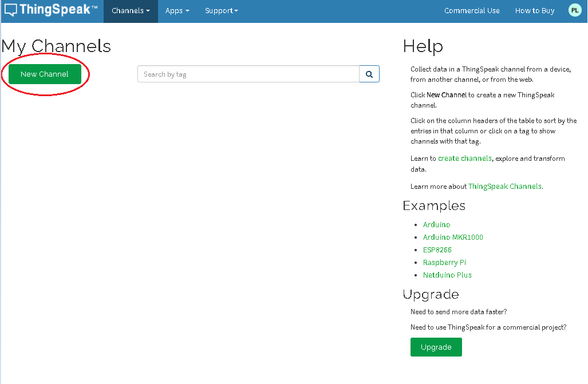Click the My Channels heading
The image size is (588, 384).
pyautogui.click(x=56, y=46)
